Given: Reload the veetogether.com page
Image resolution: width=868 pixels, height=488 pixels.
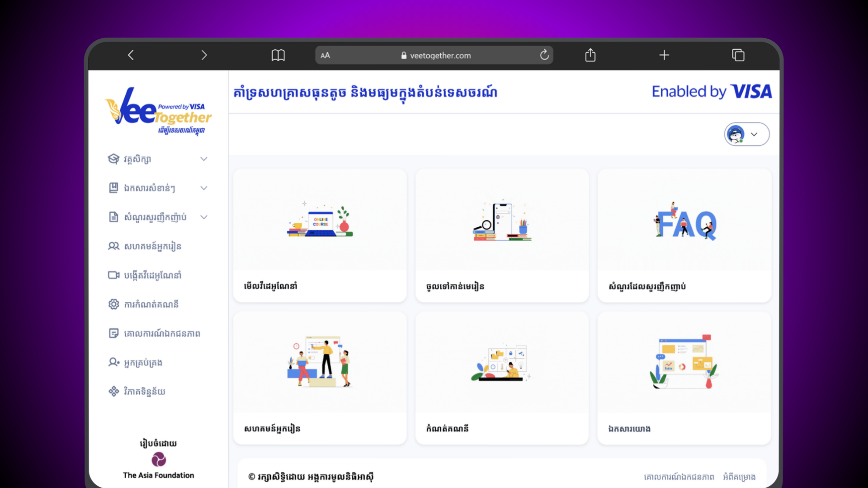Looking at the screenshot, I should 544,55.
